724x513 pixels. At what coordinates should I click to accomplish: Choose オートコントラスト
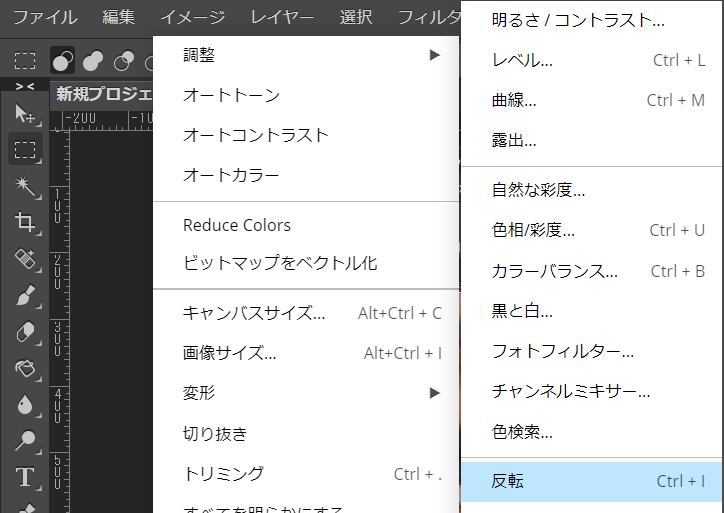[x=307, y=135]
